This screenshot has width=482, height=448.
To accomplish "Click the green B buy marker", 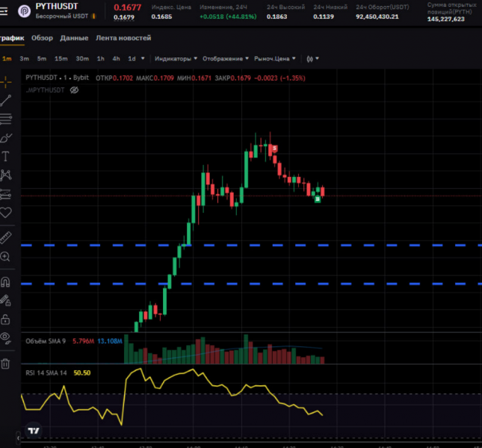I will pos(318,199).
